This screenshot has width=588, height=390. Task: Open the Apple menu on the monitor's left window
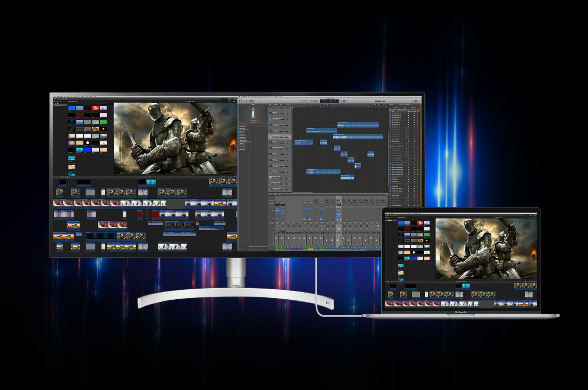(55, 97)
